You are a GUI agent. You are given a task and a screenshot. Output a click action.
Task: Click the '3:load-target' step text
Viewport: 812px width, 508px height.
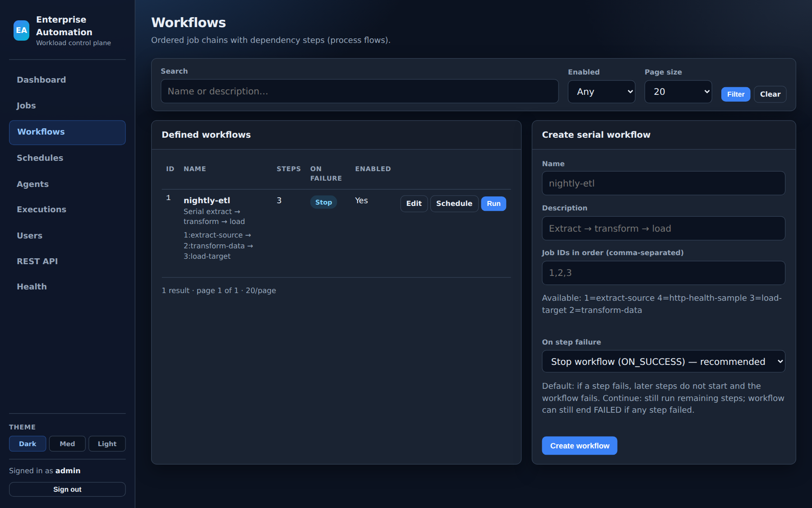pyautogui.click(x=207, y=256)
